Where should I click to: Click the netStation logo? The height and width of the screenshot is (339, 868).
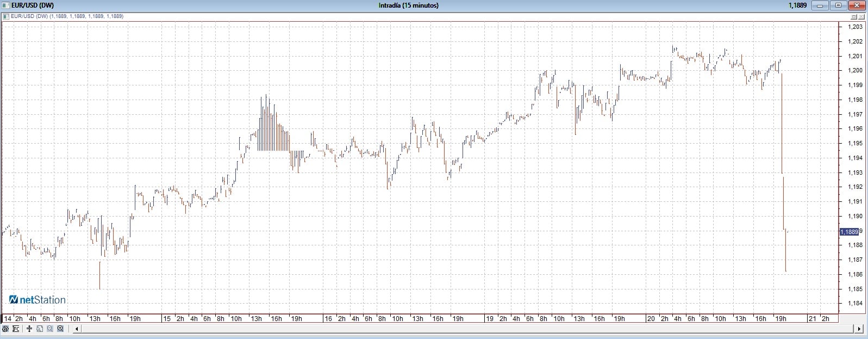(x=37, y=300)
